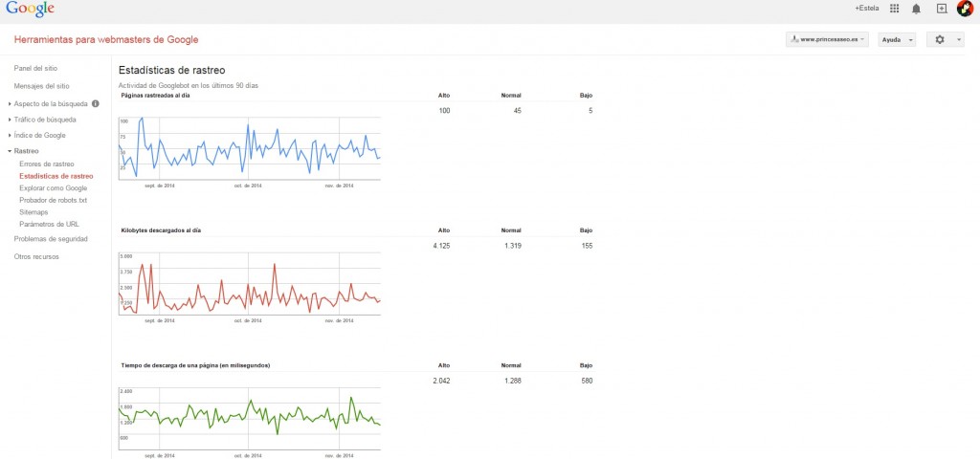Click the green Tiempo de descarga chart
The image size is (980, 459).
click(x=250, y=419)
